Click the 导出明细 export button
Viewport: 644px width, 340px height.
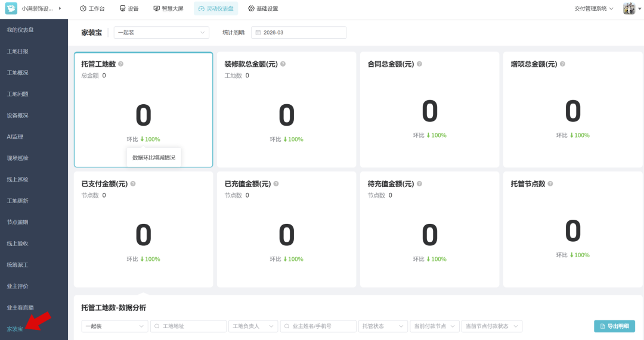click(614, 326)
